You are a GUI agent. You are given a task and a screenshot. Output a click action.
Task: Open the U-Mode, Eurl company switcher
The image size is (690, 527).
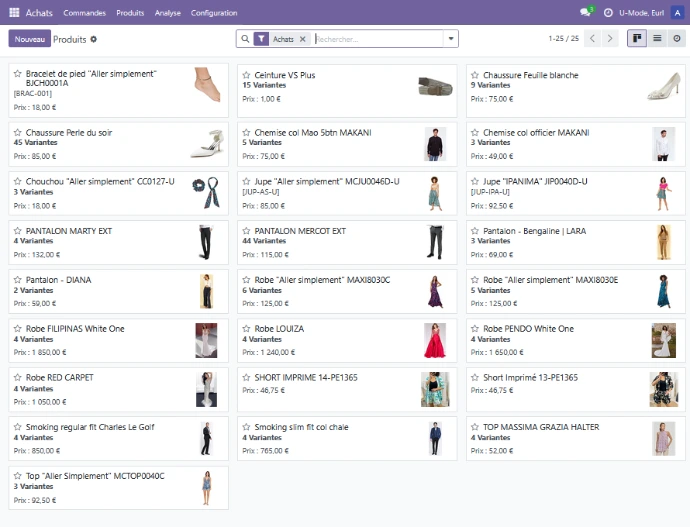tap(642, 13)
